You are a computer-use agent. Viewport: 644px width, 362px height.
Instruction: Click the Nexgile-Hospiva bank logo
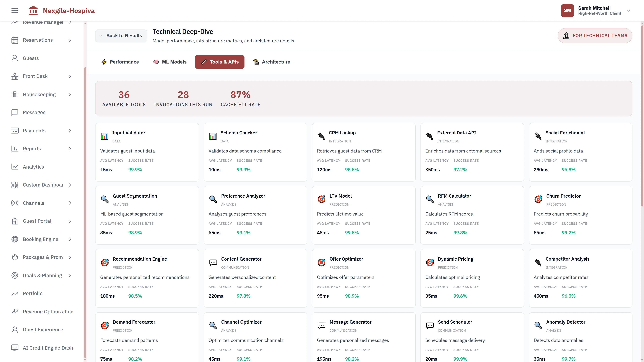pos(33,11)
